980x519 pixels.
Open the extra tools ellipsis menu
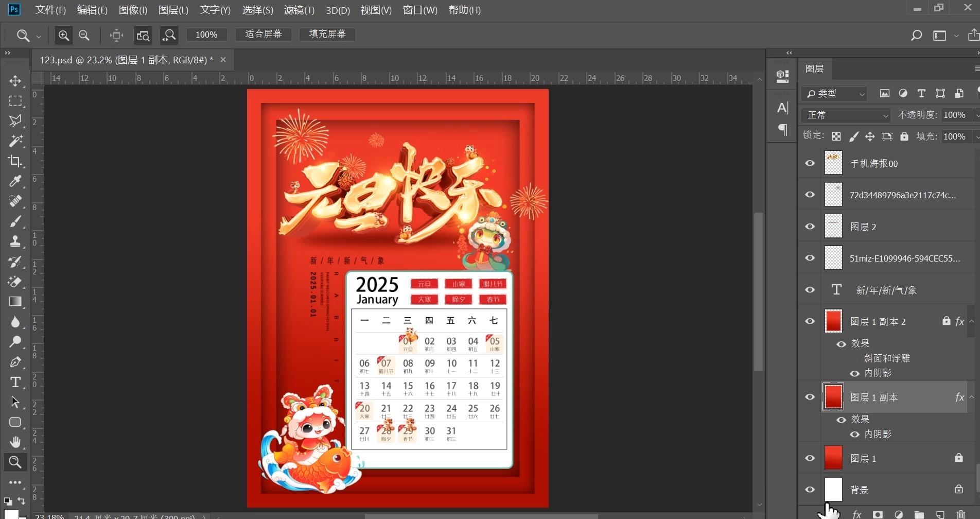click(x=15, y=482)
